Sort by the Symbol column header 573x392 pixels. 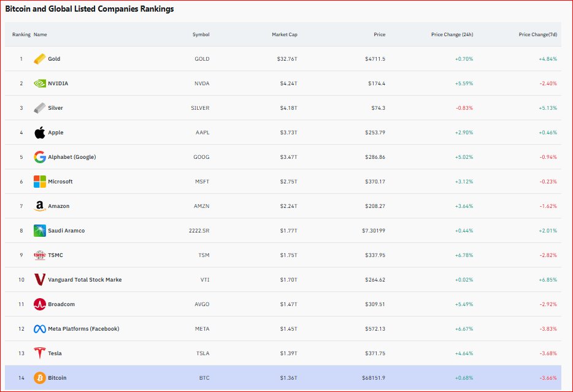tap(201, 34)
